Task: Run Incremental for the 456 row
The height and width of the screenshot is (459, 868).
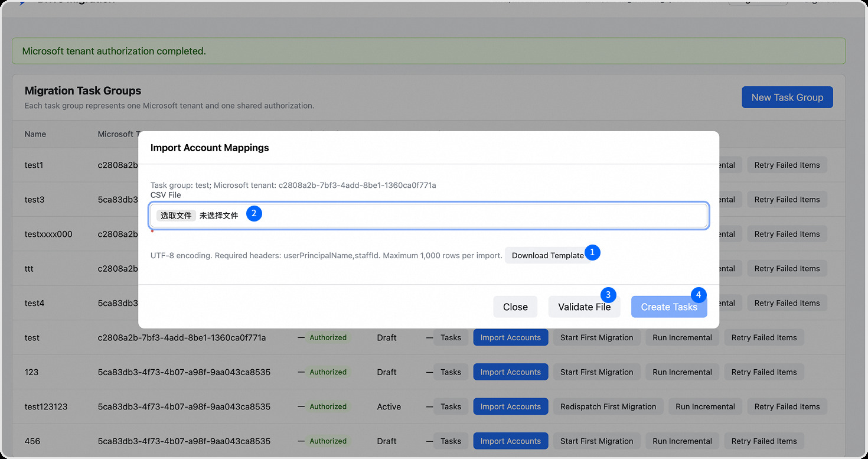Action: click(x=682, y=441)
